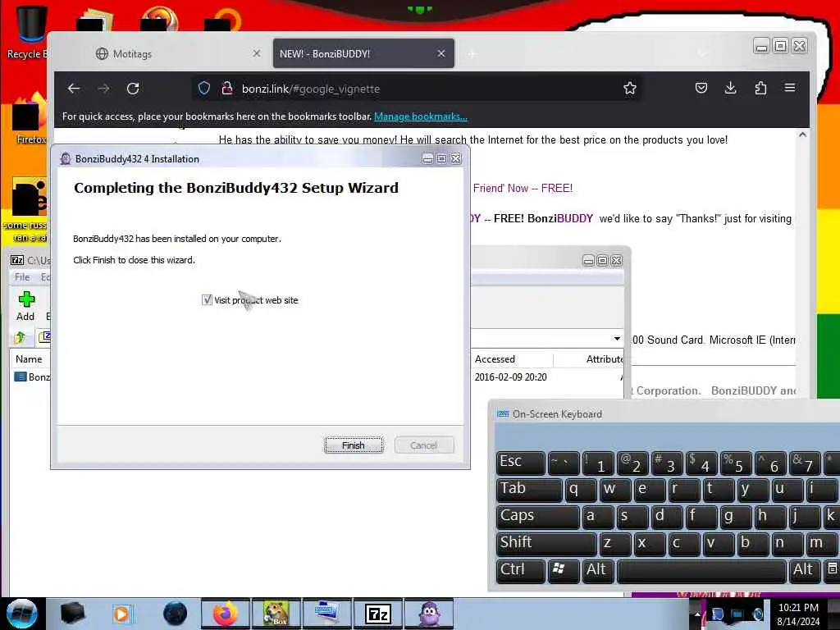Click the z key on On-Screen Keyboard
This screenshot has height=630, width=840.
point(615,543)
